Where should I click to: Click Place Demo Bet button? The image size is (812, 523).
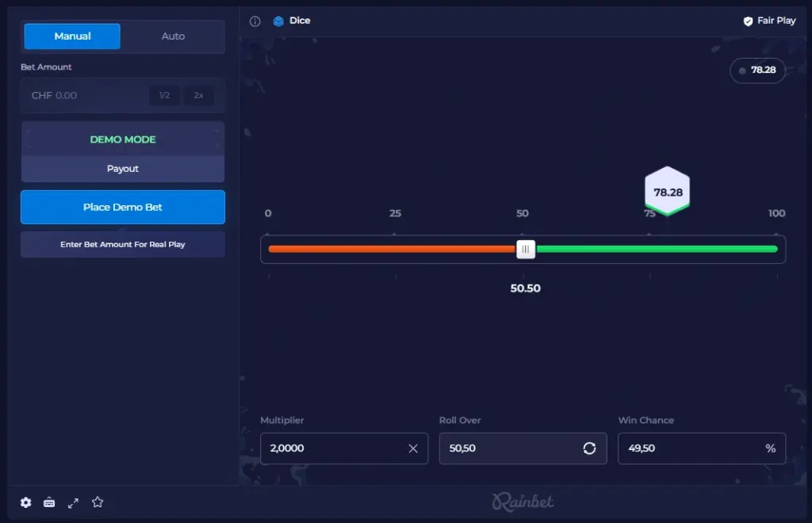pos(123,207)
